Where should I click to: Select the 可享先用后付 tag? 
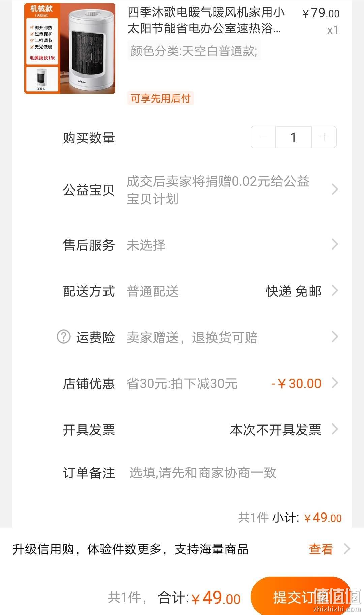pyautogui.click(x=160, y=98)
